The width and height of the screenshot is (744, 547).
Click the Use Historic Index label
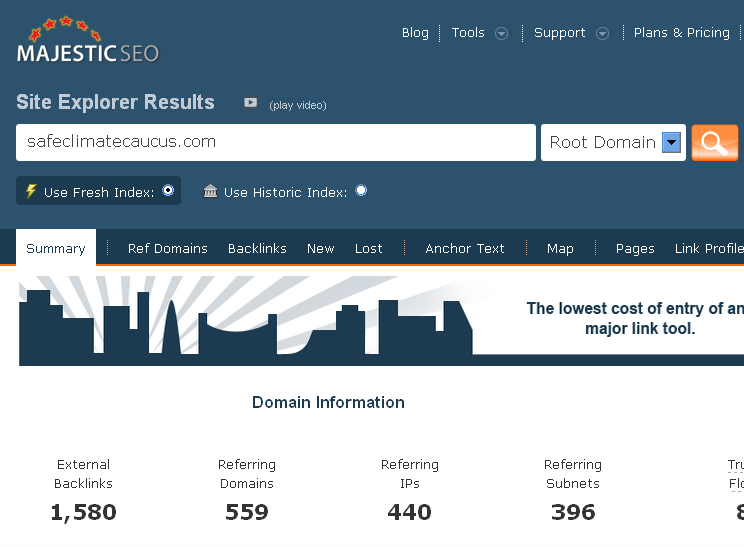tap(286, 192)
